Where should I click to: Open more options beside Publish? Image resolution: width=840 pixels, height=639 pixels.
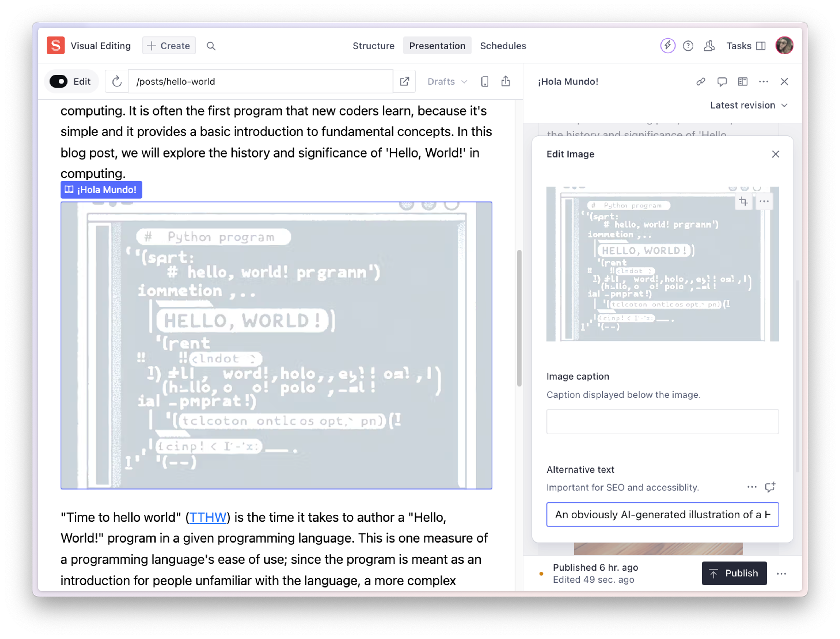pyautogui.click(x=781, y=574)
